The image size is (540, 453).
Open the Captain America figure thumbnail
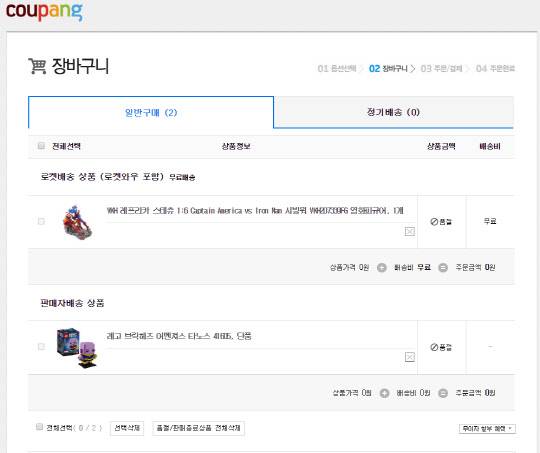(77, 222)
